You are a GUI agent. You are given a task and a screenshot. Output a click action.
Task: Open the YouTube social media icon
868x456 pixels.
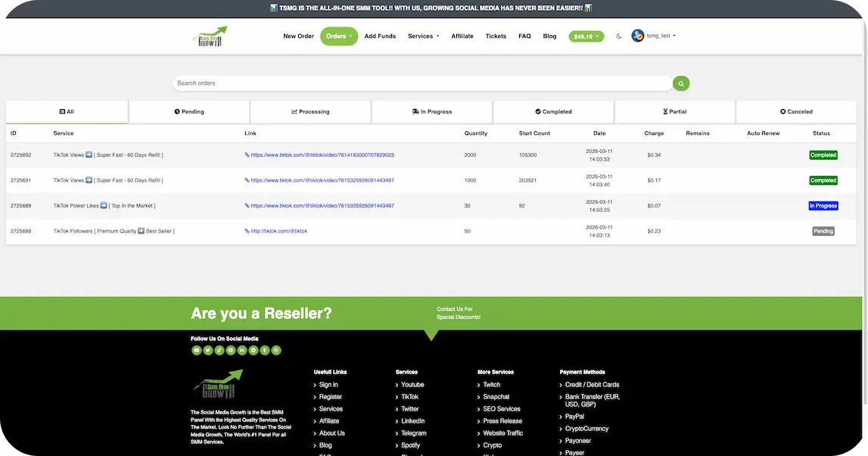pos(195,349)
